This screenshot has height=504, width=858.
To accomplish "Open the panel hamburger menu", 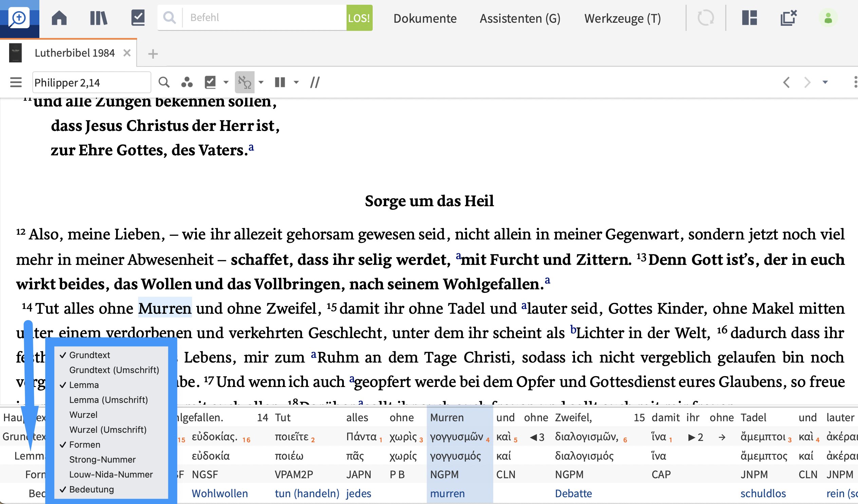I will click(x=16, y=82).
